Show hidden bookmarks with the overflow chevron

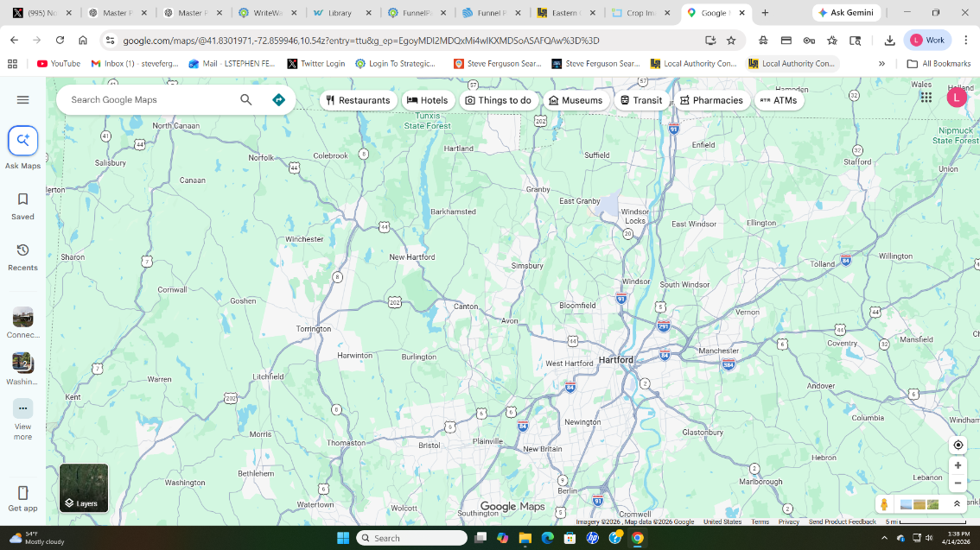click(881, 64)
